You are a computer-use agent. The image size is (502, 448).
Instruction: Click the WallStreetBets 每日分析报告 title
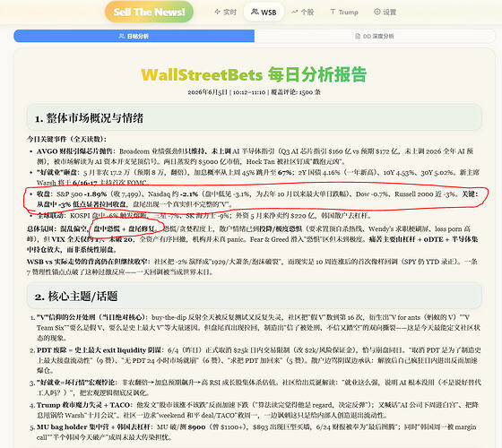pos(254,74)
